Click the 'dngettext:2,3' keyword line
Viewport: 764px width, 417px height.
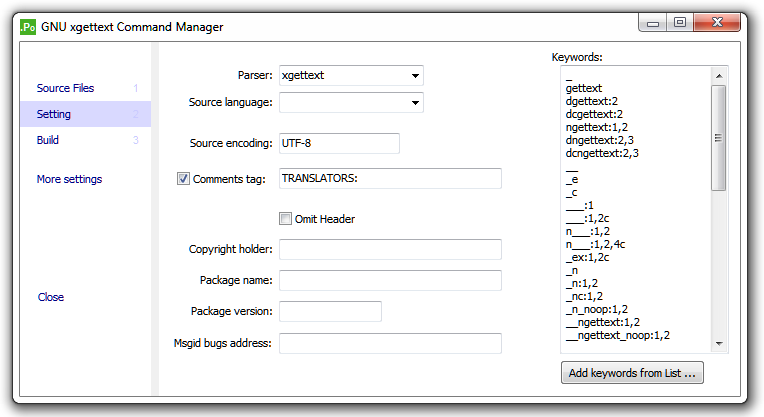click(599, 140)
